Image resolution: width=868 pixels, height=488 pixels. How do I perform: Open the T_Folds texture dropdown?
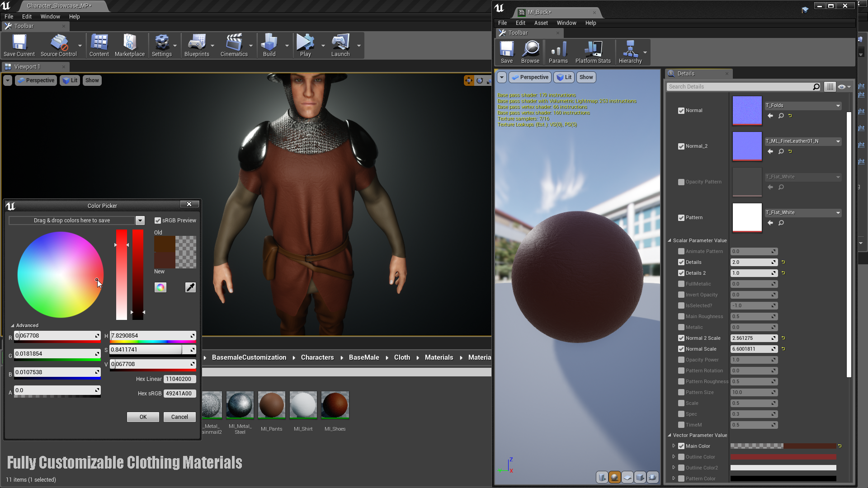pos(838,105)
